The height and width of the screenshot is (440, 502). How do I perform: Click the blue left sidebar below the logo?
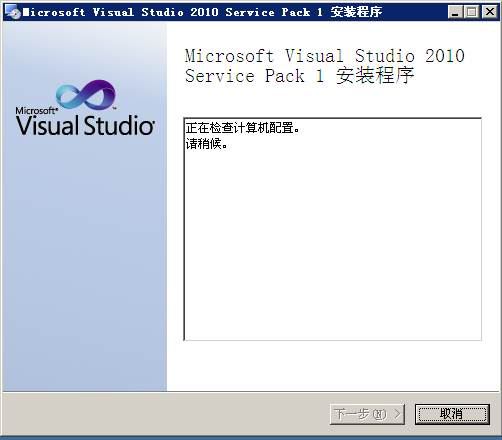[x=85, y=263]
